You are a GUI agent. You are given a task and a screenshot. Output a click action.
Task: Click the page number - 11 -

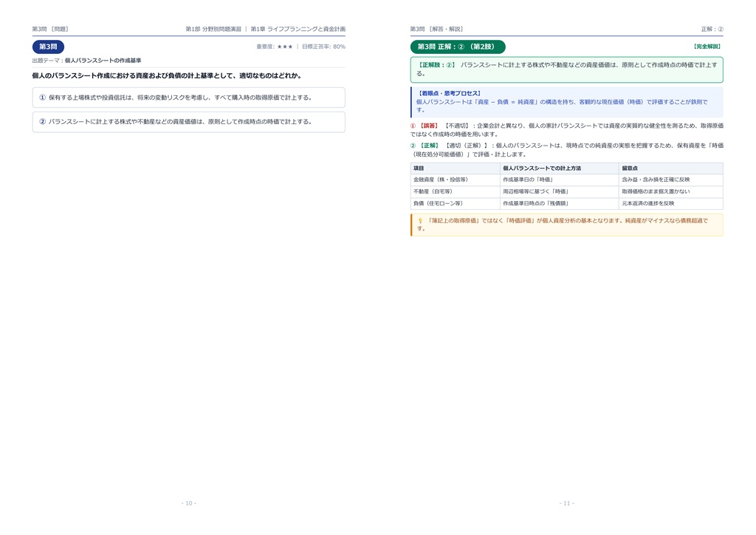click(566, 503)
